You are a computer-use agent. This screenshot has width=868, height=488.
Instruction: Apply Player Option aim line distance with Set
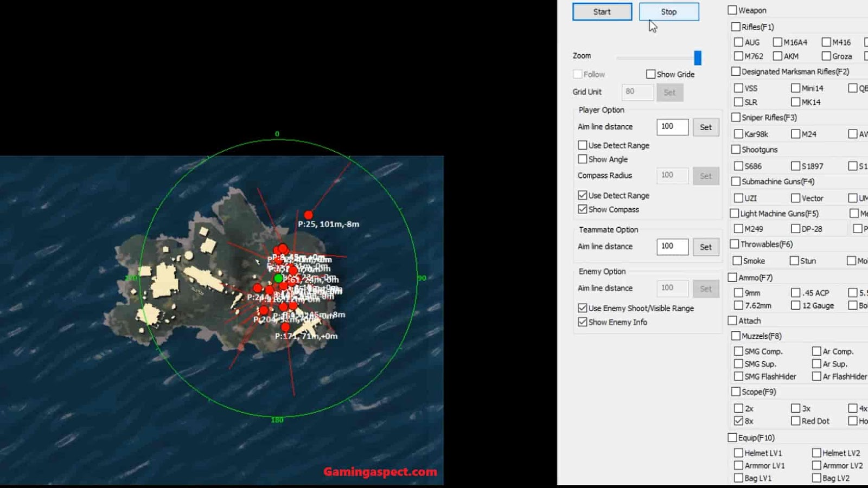[706, 127]
